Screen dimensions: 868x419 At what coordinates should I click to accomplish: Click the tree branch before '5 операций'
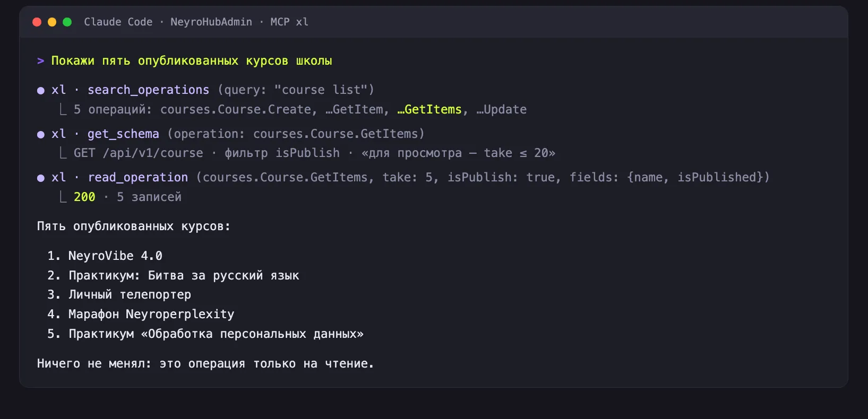point(63,110)
